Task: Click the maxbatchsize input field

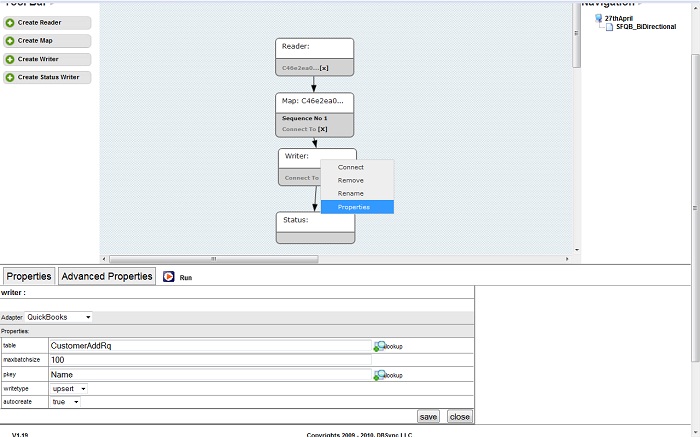Action: [x=210, y=360]
